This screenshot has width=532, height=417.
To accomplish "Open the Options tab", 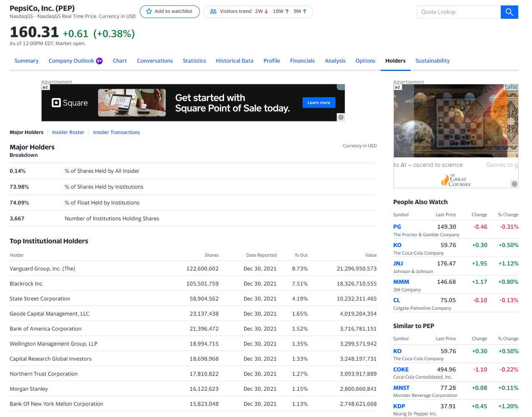I will tap(366, 61).
